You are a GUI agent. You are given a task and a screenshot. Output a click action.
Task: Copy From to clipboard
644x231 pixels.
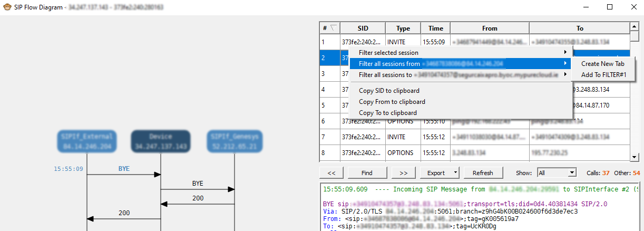click(x=392, y=102)
